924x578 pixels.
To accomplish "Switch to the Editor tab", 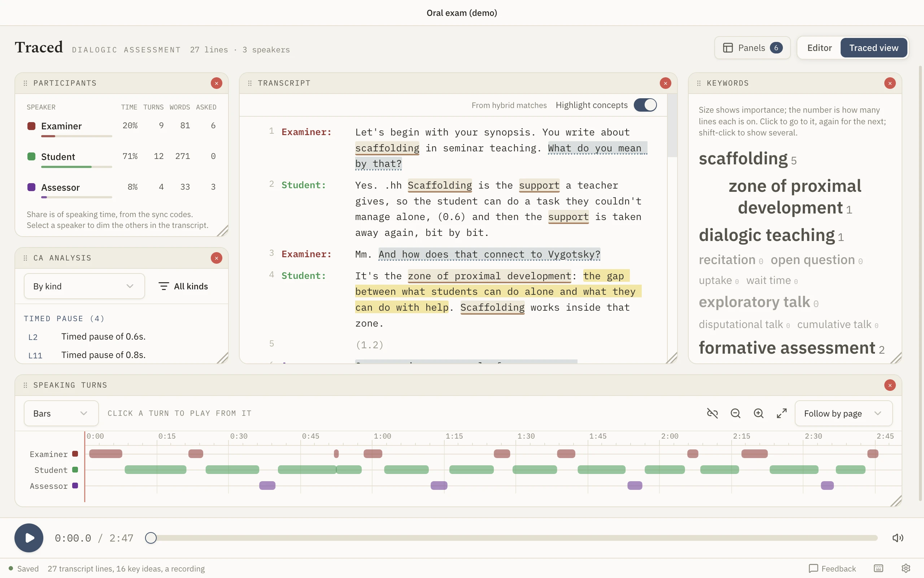I will 819,48.
